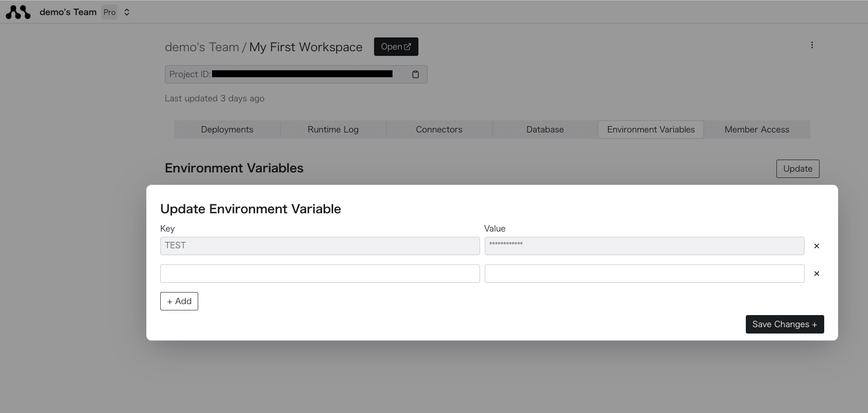Open the Connectors tab
The image size is (868, 413).
439,130
